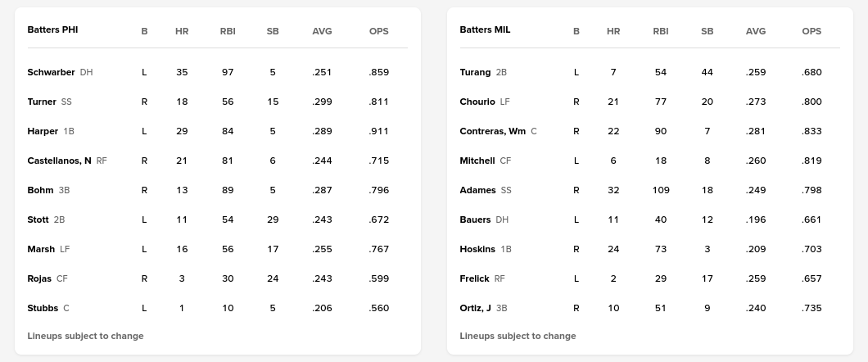
Task: Open Castellanos, N player page
Action: click(x=59, y=161)
